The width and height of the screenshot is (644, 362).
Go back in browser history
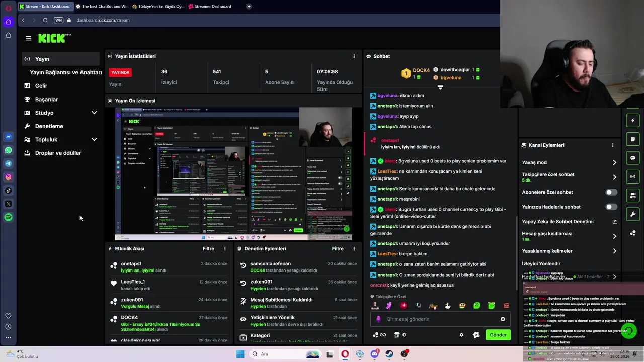[x=23, y=20]
